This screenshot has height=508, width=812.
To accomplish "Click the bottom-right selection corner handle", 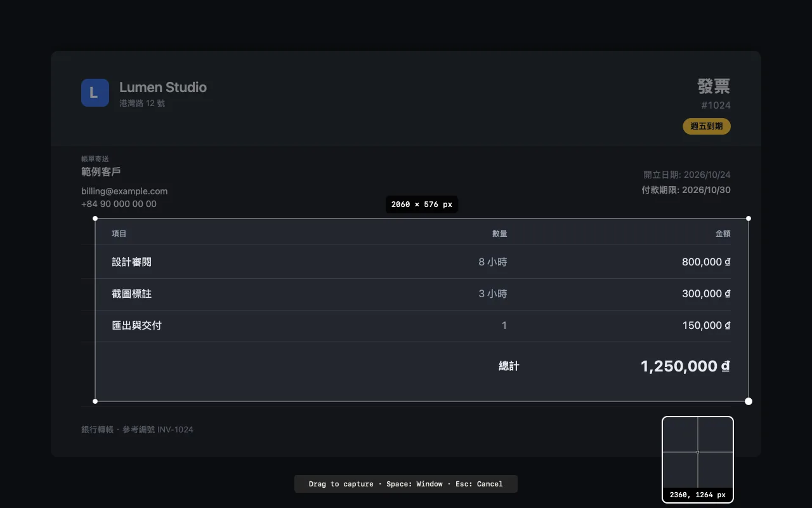I will (749, 401).
